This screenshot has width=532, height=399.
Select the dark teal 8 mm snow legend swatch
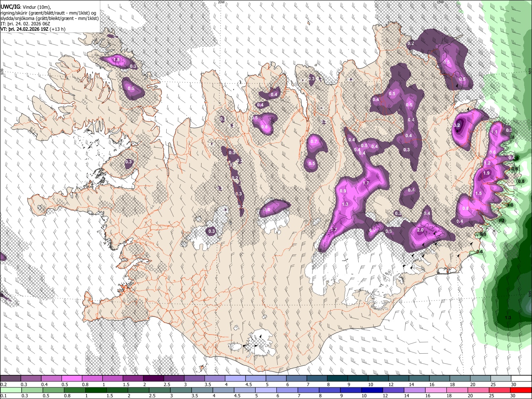point(337,379)
